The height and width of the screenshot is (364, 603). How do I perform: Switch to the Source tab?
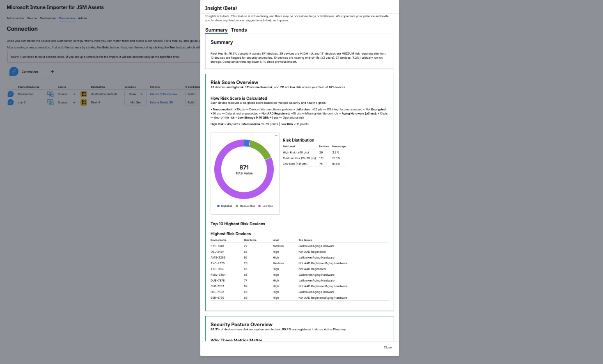click(32, 18)
